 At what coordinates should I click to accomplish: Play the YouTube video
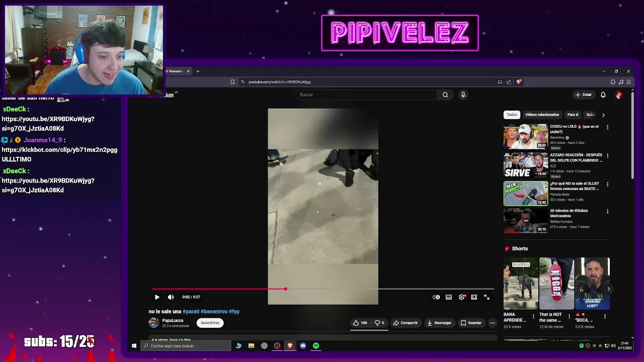[157, 297]
